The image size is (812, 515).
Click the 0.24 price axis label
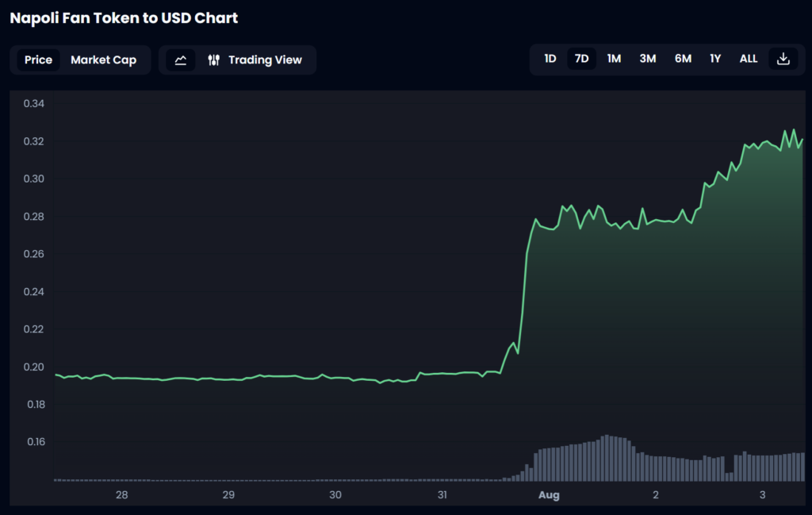point(33,292)
